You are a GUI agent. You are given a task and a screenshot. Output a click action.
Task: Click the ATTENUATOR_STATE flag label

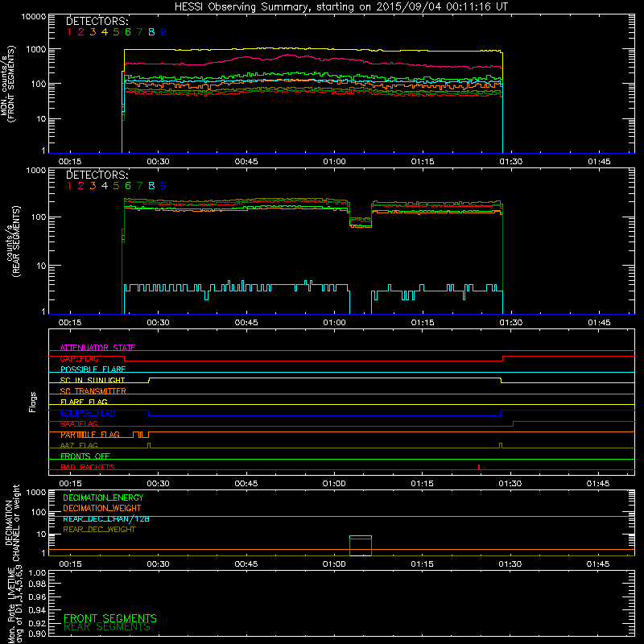point(97,348)
